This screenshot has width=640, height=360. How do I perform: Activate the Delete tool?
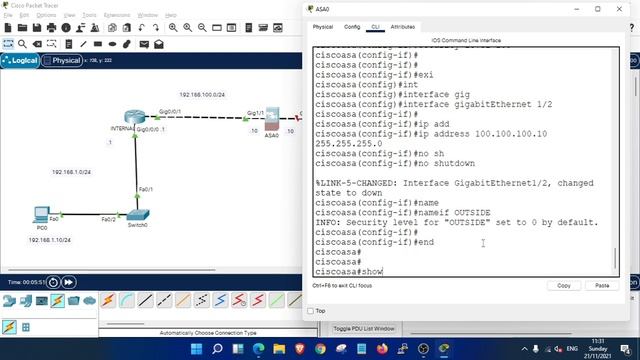point(37,44)
